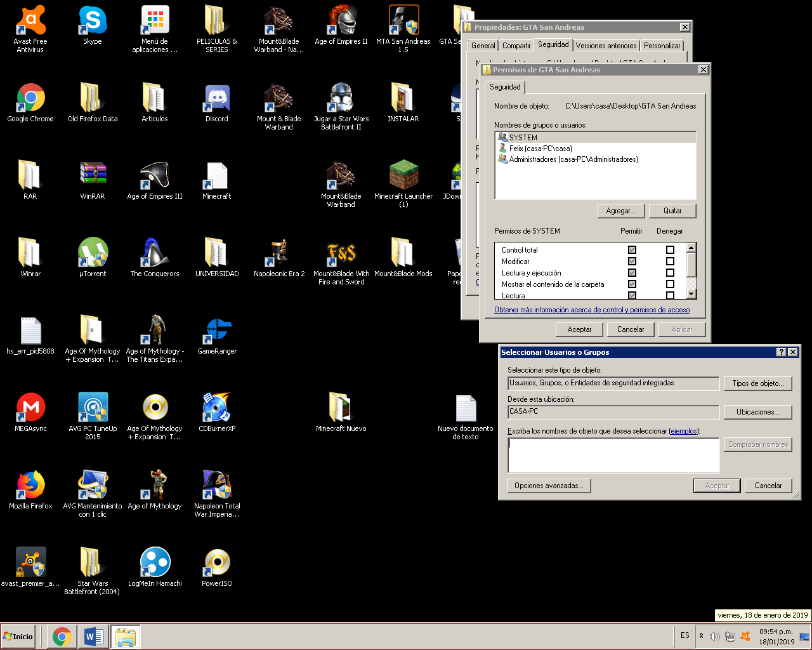Click the permissions list scroll up arrow

click(691, 248)
